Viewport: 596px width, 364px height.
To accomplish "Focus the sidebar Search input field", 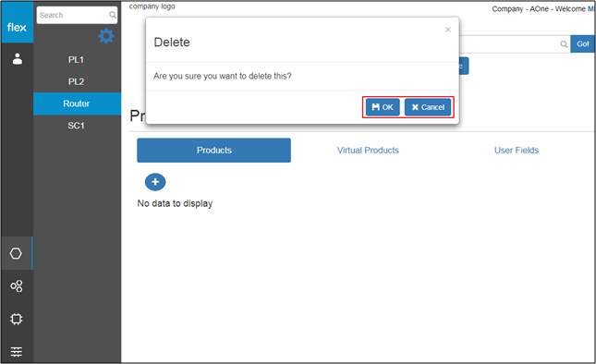I will pos(73,15).
